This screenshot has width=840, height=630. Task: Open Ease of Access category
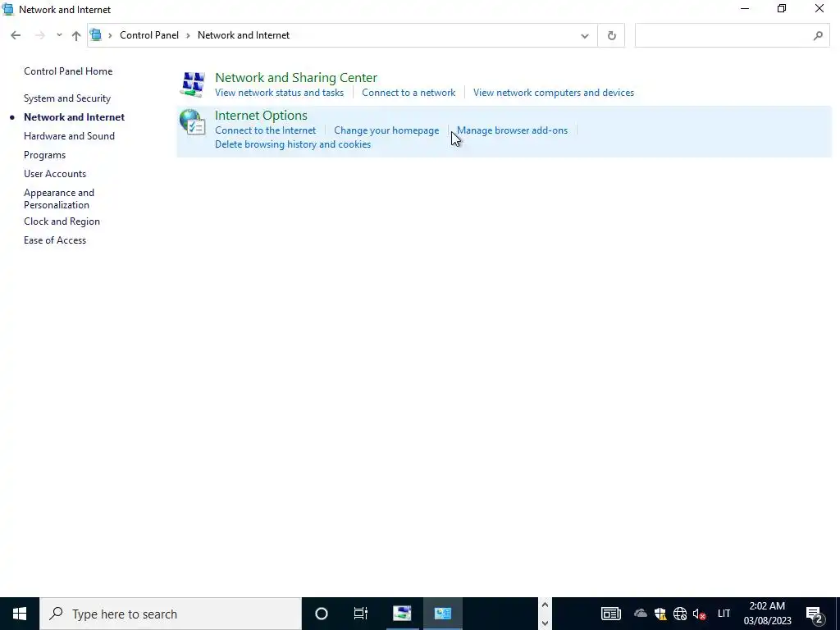tap(55, 240)
